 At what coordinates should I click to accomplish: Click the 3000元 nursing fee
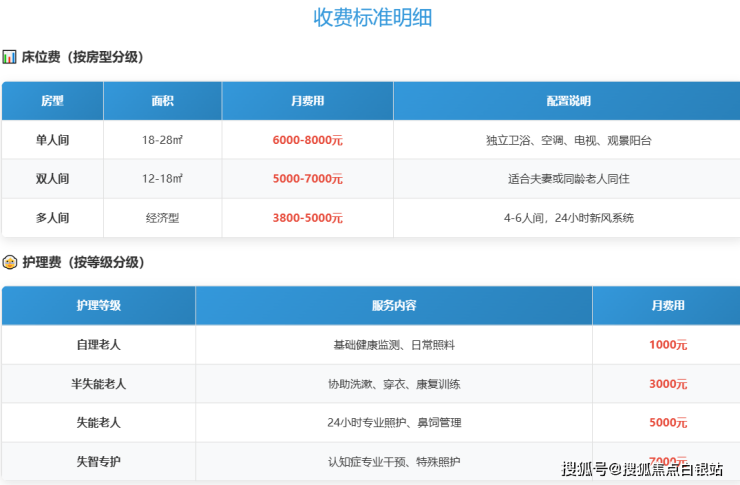667,384
